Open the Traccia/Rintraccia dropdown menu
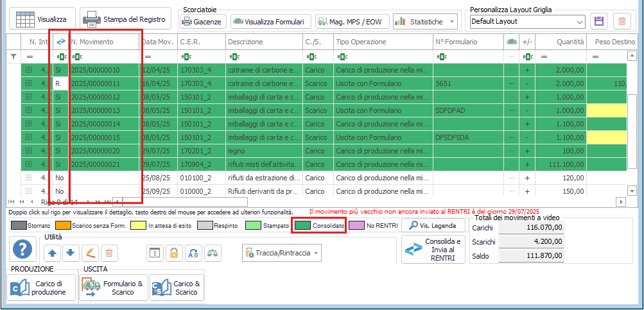The height and width of the screenshot is (310, 644). click(x=282, y=254)
